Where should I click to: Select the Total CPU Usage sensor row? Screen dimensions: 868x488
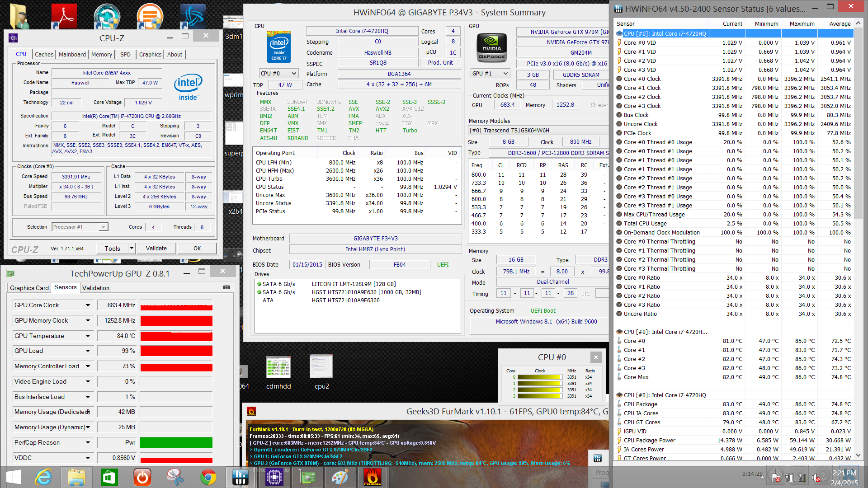(x=734, y=223)
